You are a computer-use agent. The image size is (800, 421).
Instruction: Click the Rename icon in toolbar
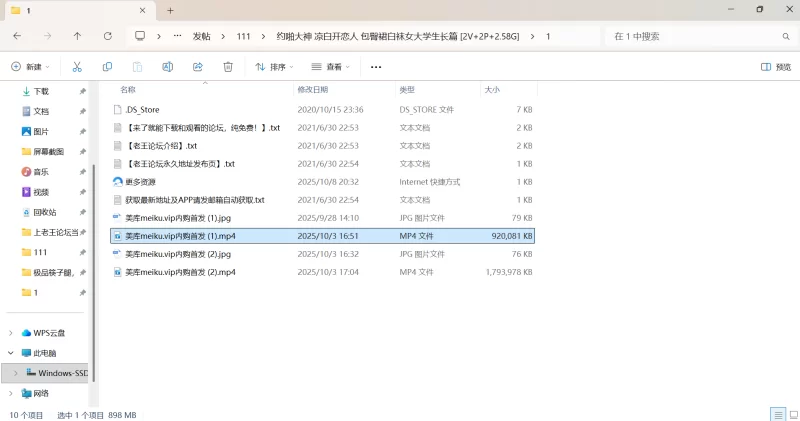pos(168,67)
